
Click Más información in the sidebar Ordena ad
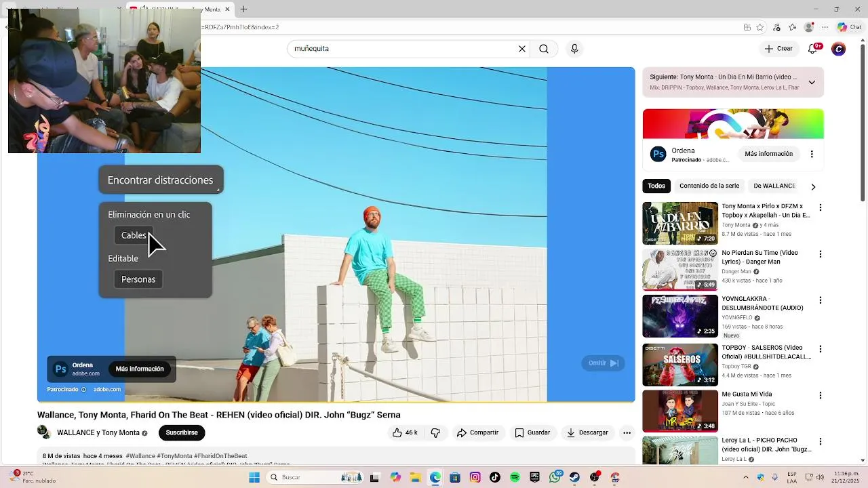[x=768, y=154]
